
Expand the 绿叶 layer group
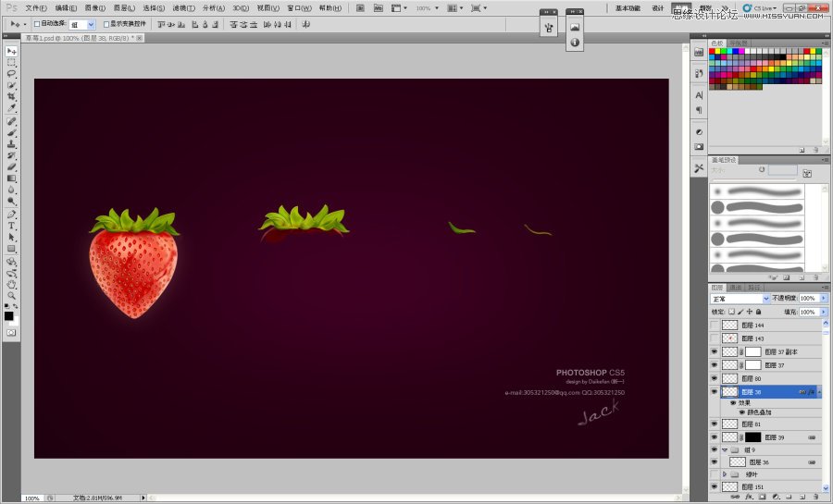click(x=724, y=473)
